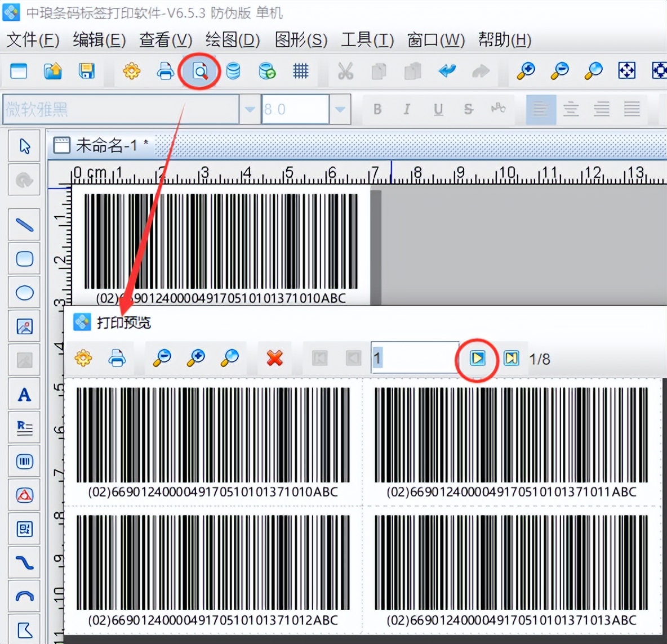This screenshot has height=644, width=667.
Task: Toggle italic formatting
Action: click(407, 110)
